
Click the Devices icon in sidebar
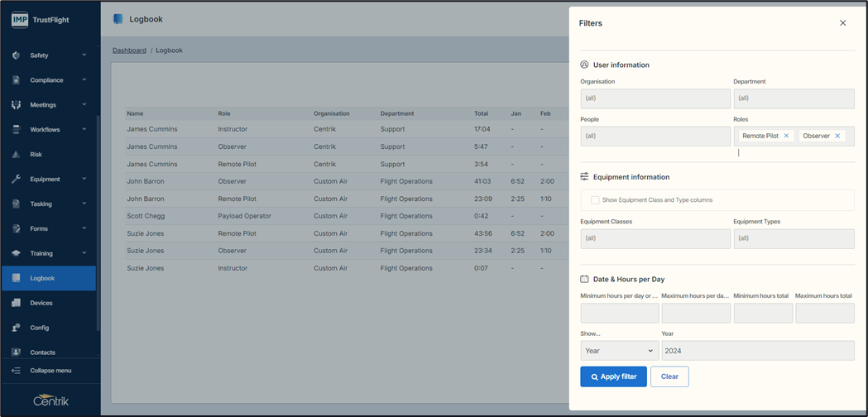pos(16,303)
